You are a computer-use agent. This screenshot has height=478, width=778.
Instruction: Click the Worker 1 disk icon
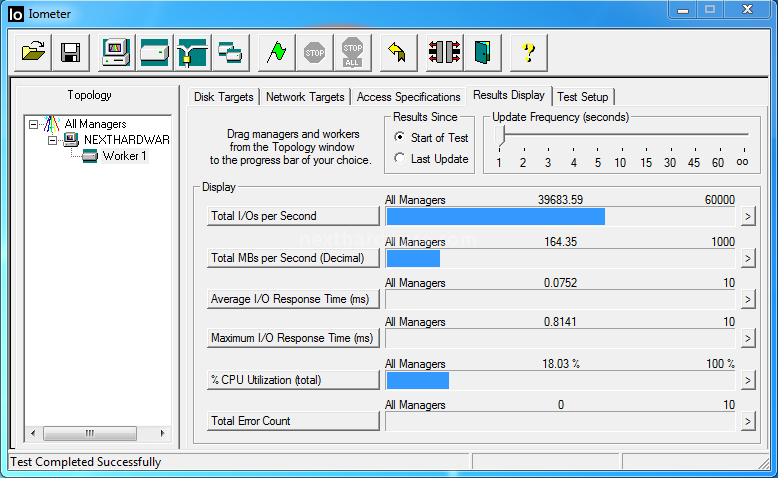(89, 156)
